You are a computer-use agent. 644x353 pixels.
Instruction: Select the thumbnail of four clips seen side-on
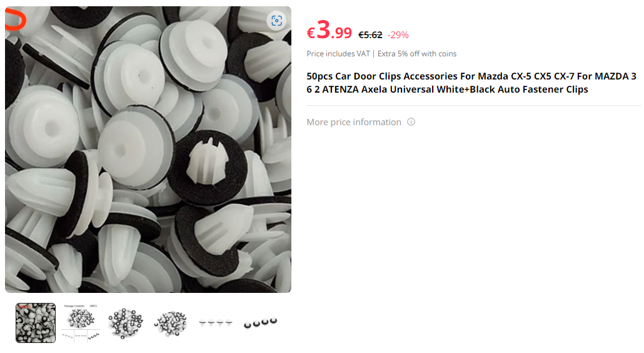point(216,323)
